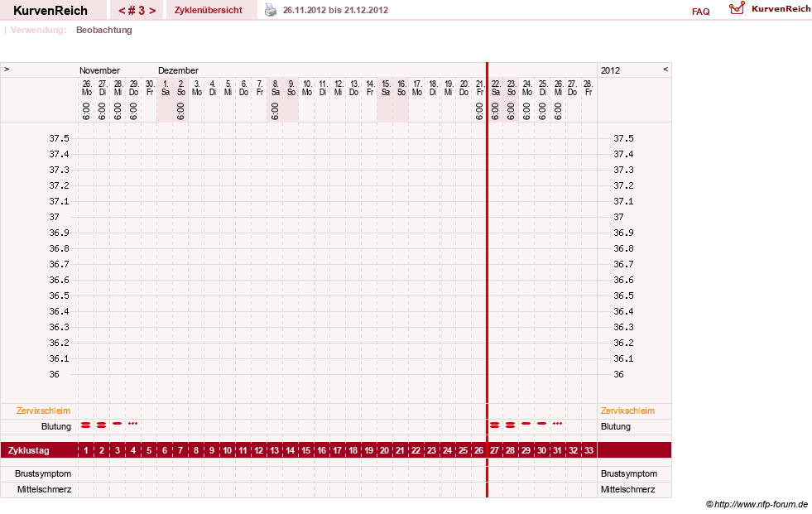812x514 pixels.
Task: Click the left 'Brustsymptom' row label
Action: (43, 473)
